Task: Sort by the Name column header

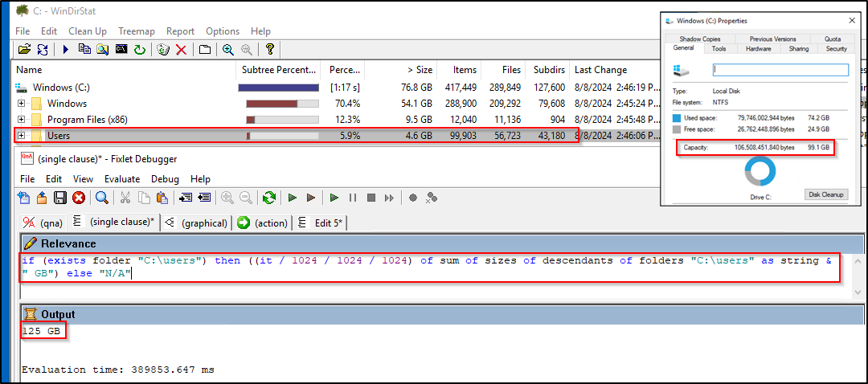Action: 124,70
